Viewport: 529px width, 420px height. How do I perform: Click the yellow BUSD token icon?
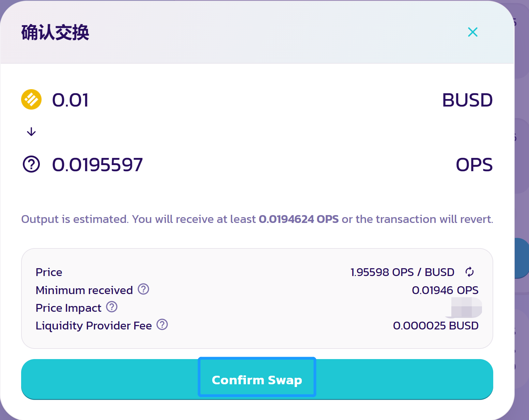pos(31,99)
